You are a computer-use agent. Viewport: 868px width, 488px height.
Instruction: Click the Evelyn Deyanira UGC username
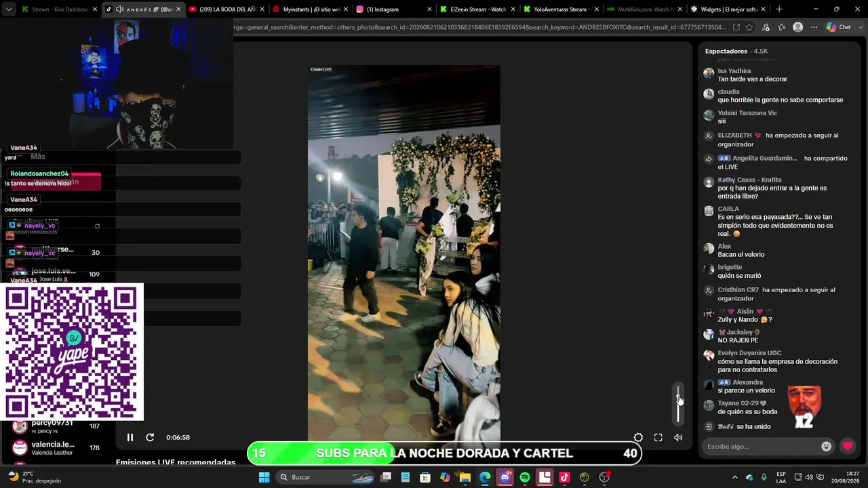750,353
